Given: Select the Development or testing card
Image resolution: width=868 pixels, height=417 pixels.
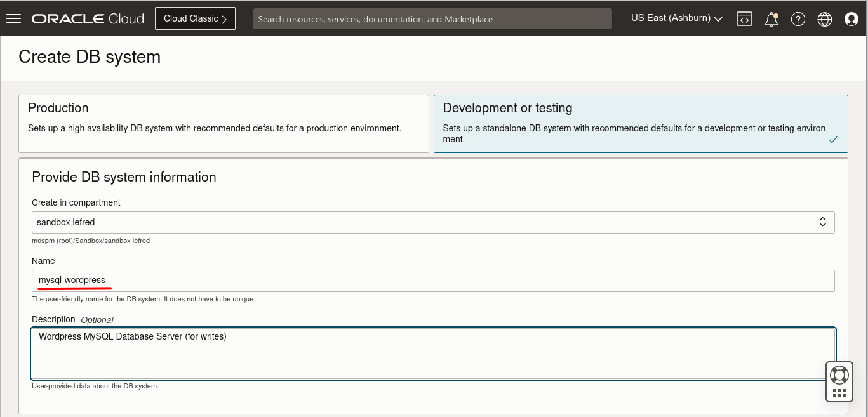Looking at the screenshot, I should 640,123.
